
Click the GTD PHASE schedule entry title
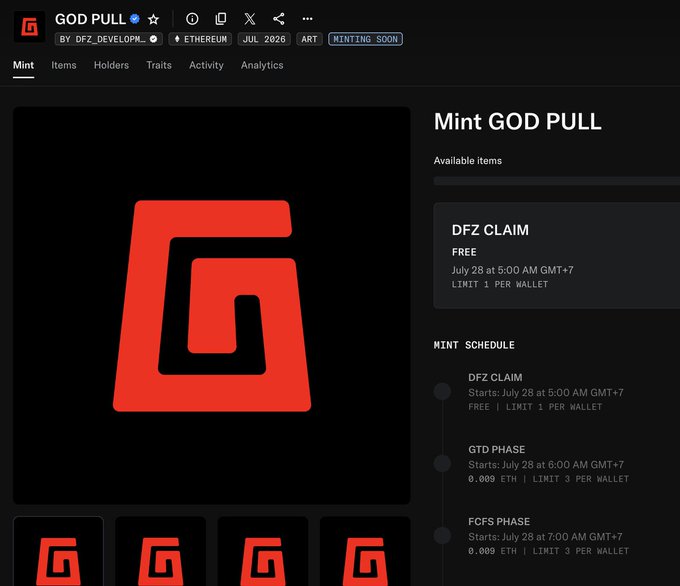(x=497, y=449)
